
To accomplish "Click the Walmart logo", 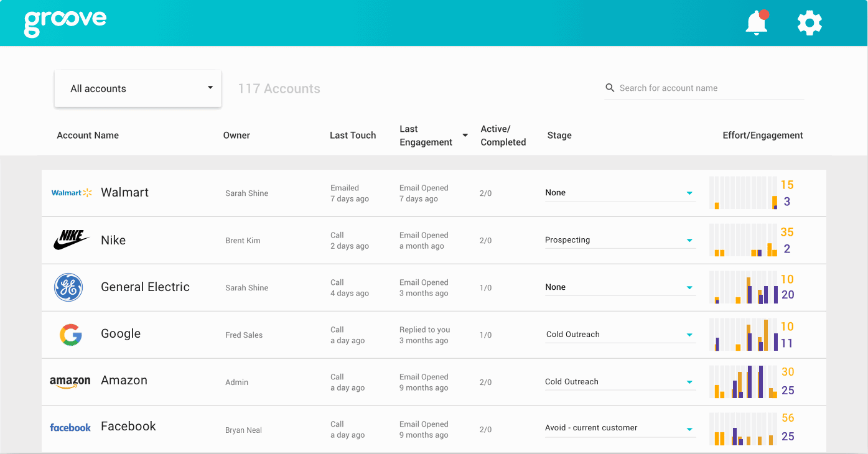I will [x=72, y=193].
